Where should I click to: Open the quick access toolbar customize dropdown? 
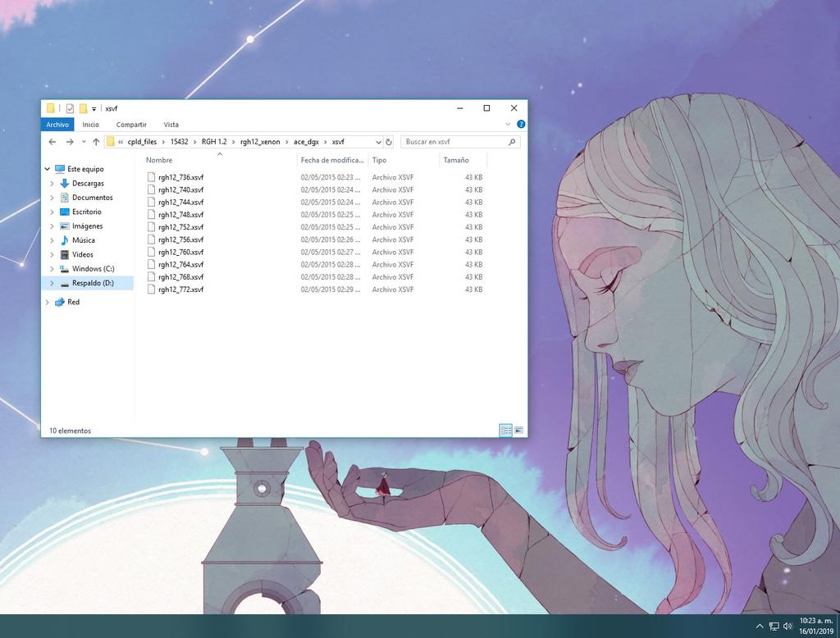click(94, 109)
